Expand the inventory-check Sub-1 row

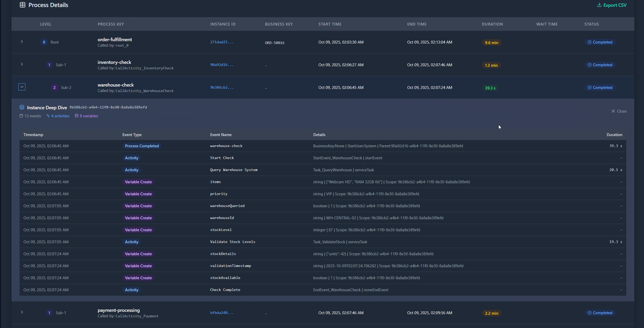(22, 64)
